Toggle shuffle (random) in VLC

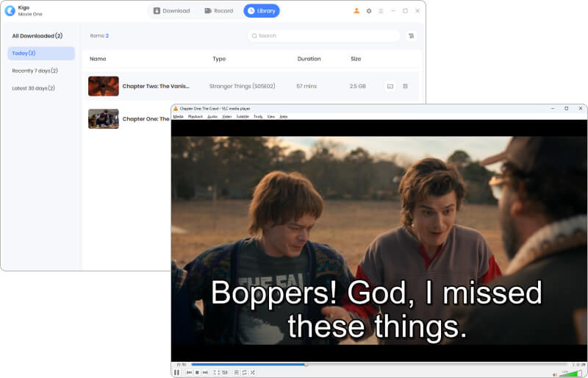[x=252, y=372]
